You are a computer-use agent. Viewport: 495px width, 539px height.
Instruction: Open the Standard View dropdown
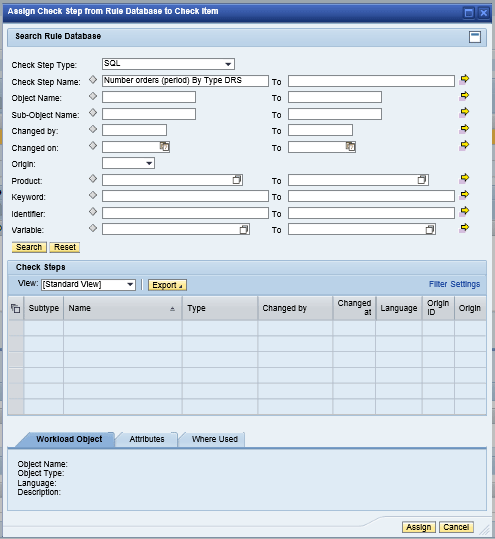[x=88, y=285]
